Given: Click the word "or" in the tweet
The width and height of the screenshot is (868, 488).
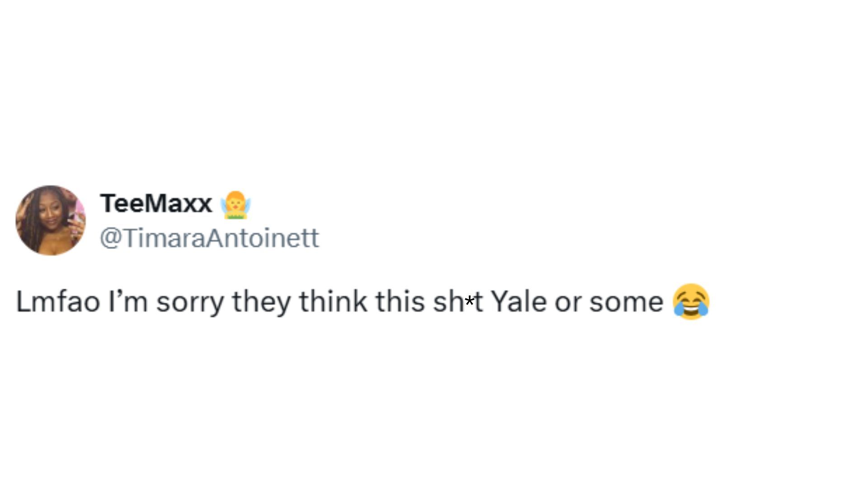Looking at the screenshot, I should click(x=567, y=301).
